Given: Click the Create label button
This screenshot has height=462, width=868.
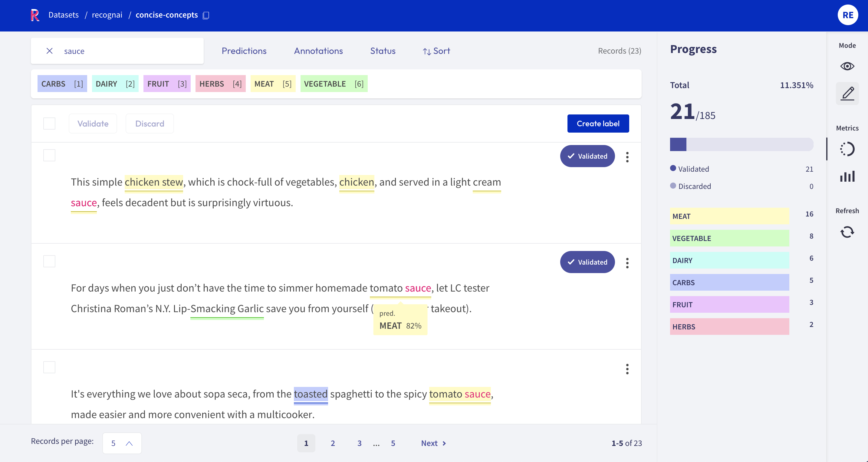Looking at the screenshot, I should 598,123.
